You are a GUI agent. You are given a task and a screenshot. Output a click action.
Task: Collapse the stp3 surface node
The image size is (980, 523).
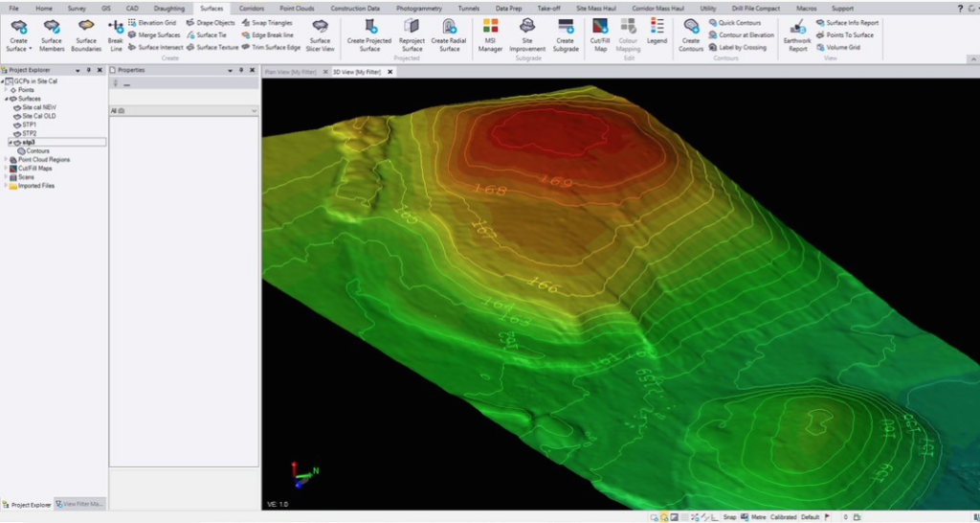tap(11, 142)
